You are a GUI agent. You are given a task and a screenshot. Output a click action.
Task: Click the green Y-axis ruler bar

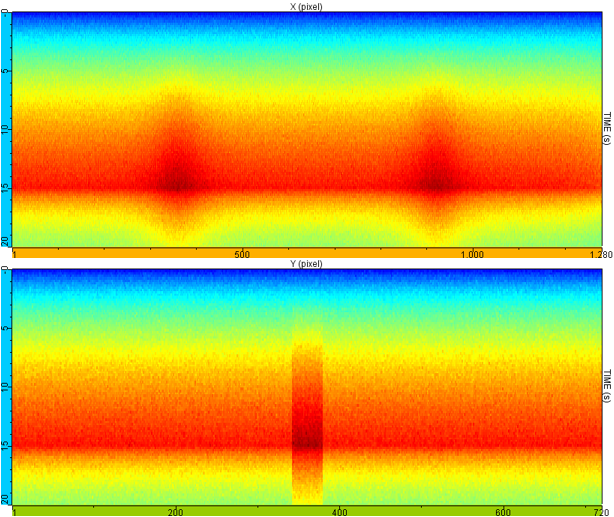307,511
